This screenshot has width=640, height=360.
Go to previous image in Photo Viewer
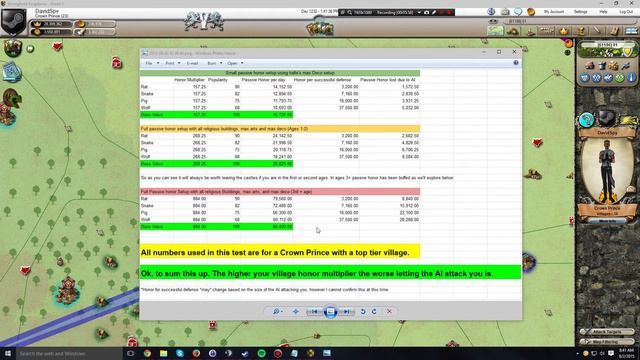314,311
